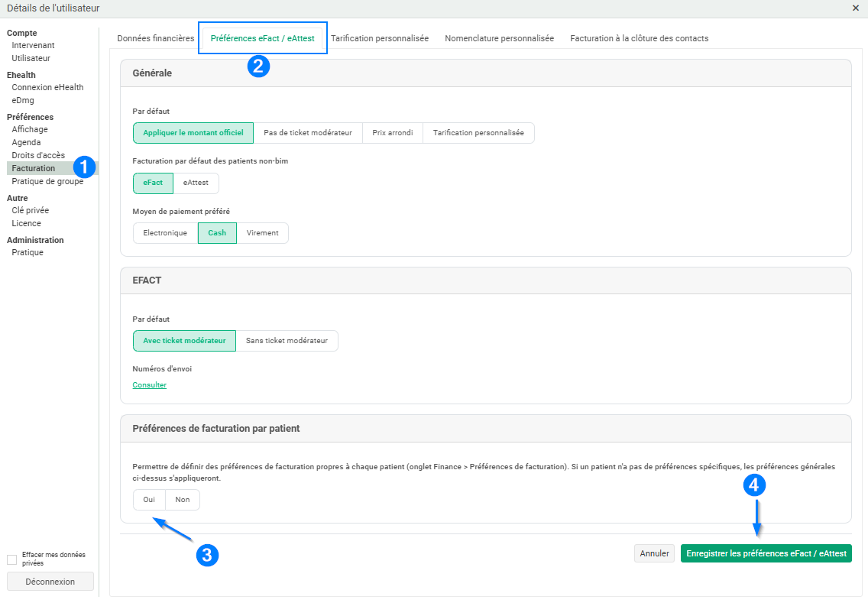Tick Effacer mes données privées checkbox
This screenshot has height=603, width=868.
click(11, 559)
